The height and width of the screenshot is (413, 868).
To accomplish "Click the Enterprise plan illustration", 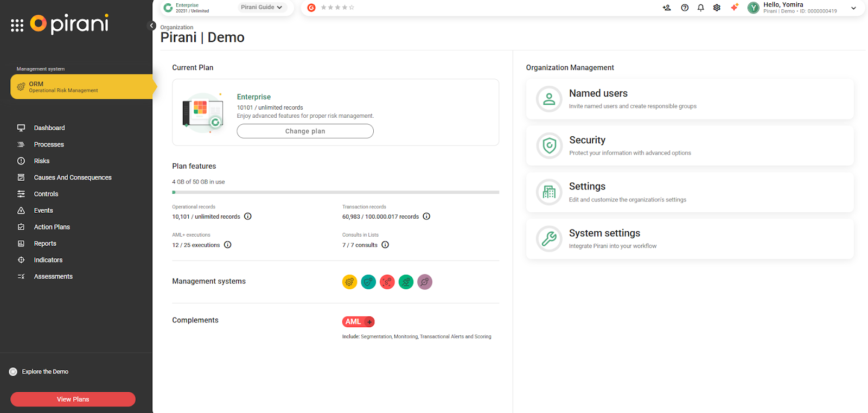I will (203, 113).
